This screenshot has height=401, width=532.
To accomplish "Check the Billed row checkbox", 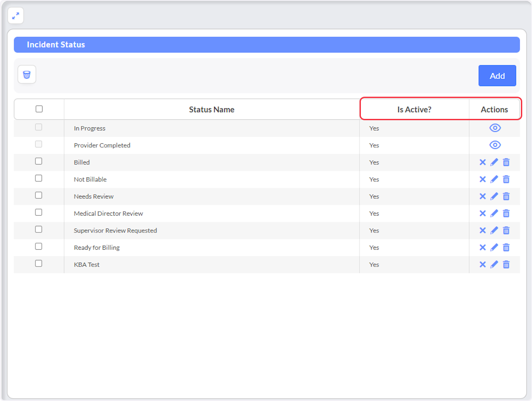I will tap(39, 161).
